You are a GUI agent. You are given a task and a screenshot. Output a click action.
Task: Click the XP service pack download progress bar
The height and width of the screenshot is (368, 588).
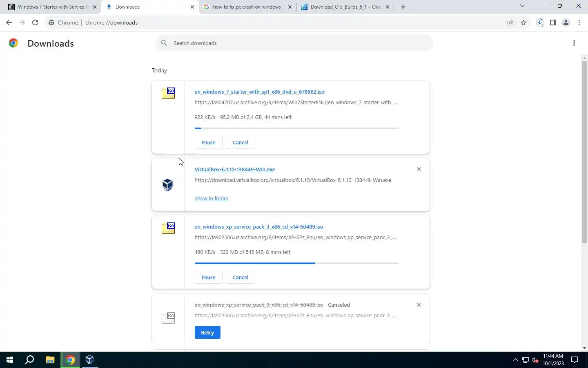tap(296, 263)
